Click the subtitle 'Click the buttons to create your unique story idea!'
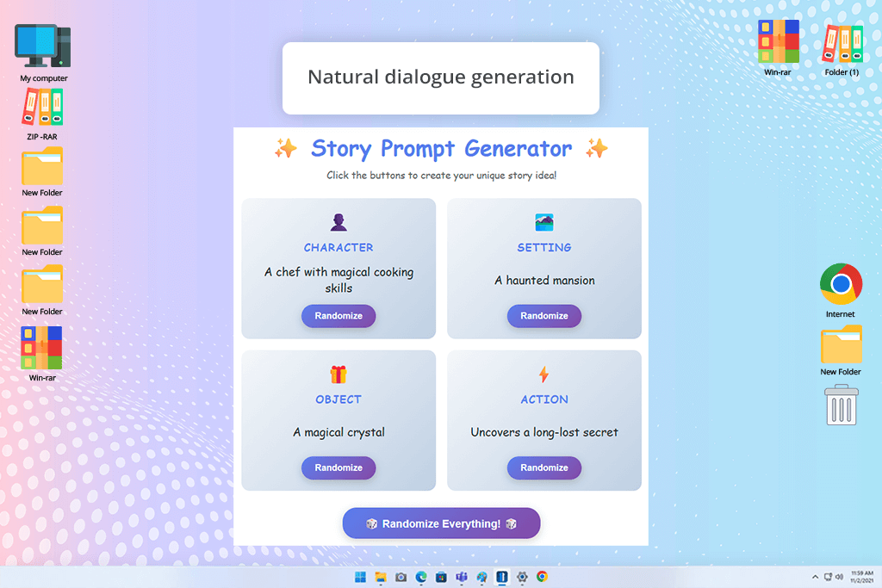Viewport: 882px width, 588px height. click(441, 176)
